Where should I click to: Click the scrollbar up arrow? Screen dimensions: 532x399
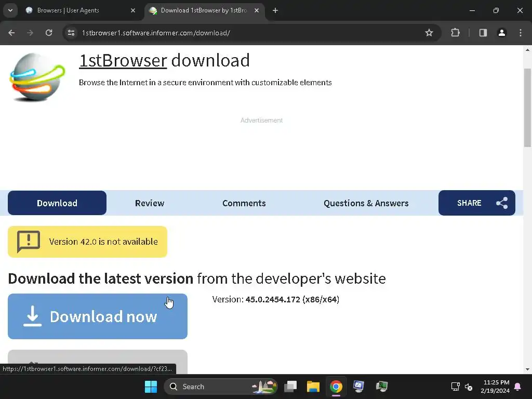tap(528, 49)
